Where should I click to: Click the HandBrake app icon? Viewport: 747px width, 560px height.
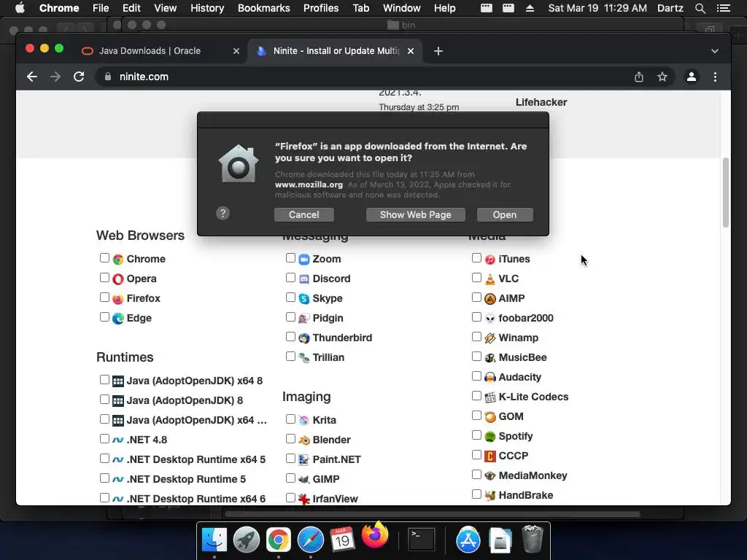(489, 495)
